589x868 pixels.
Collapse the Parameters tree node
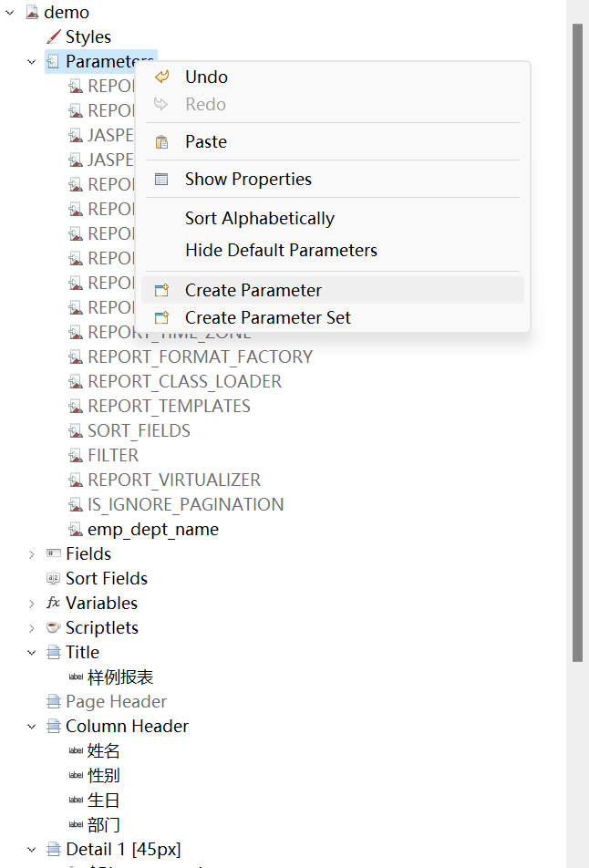(x=32, y=62)
